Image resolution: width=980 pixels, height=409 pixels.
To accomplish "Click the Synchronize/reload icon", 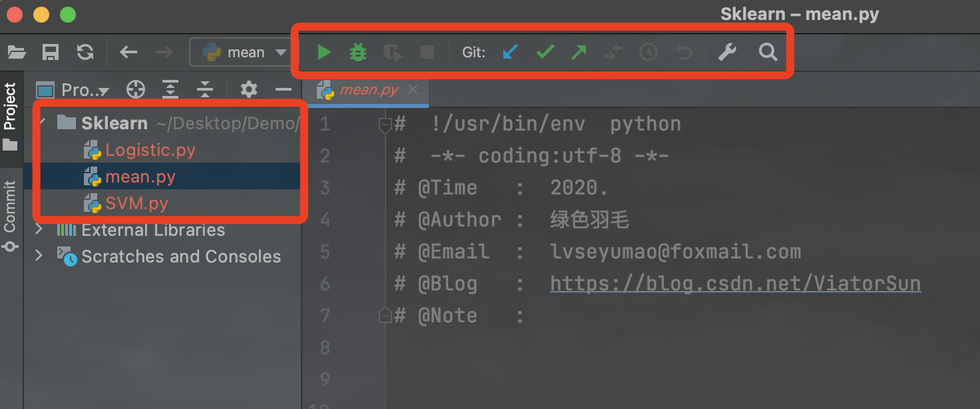I will (x=85, y=52).
